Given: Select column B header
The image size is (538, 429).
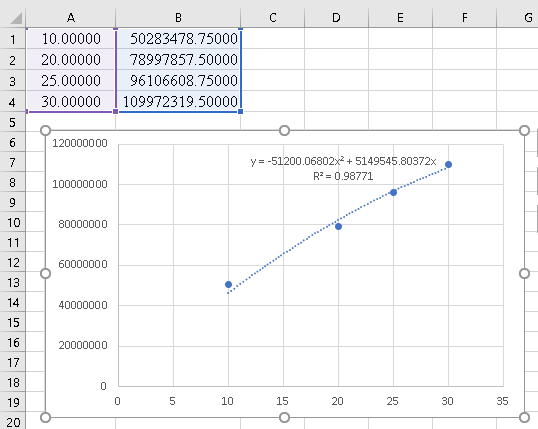Looking at the screenshot, I should 178,18.
